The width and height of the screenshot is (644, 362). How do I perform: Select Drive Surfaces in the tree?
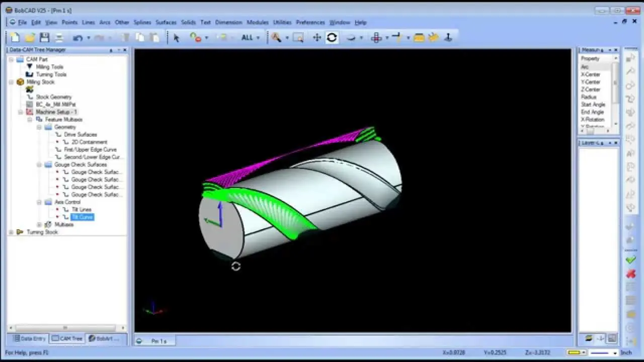(80, 135)
